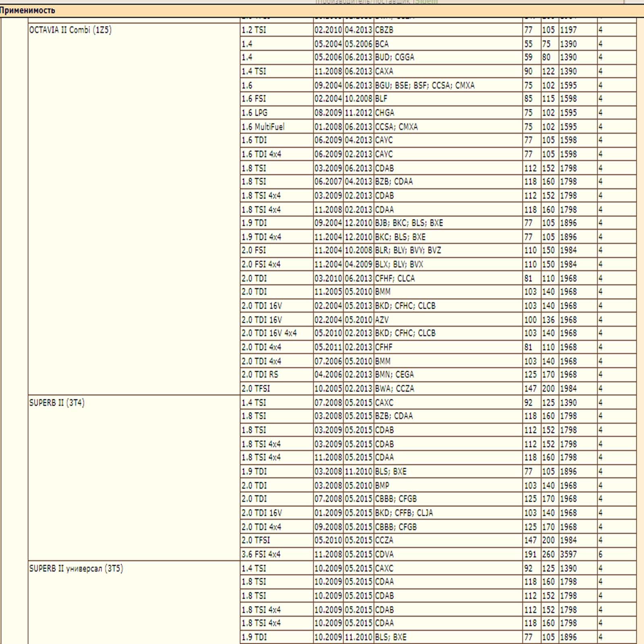Select the BKD; CFFB; CLJA codes cell
This screenshot has width=644, height=644.
click(448, 513)
